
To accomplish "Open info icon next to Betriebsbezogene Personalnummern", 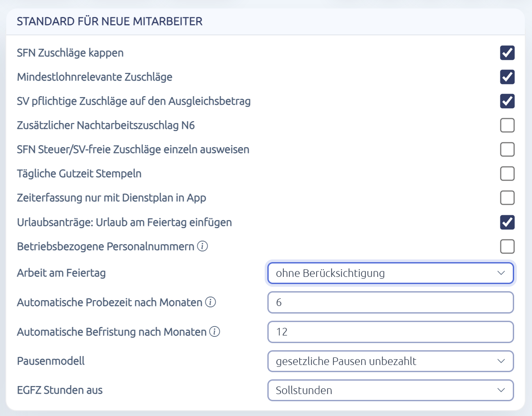I will coord(203,246).
